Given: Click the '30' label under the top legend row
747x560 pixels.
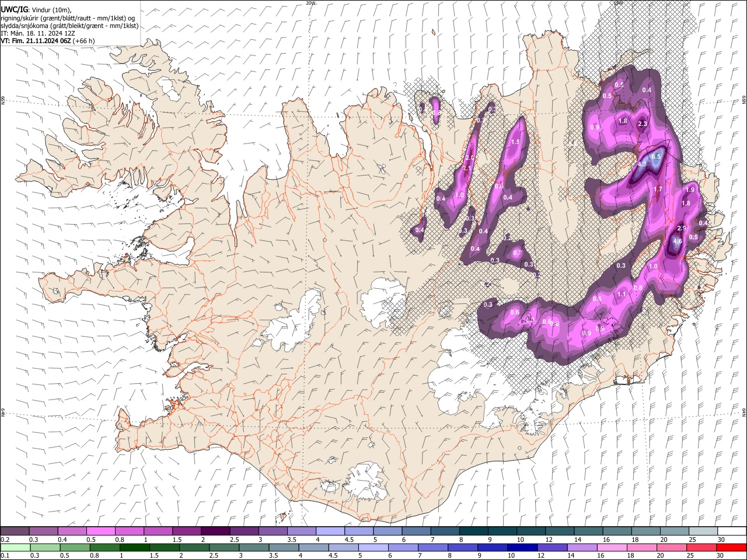Looking at the screenshot, I should [721, 540].
